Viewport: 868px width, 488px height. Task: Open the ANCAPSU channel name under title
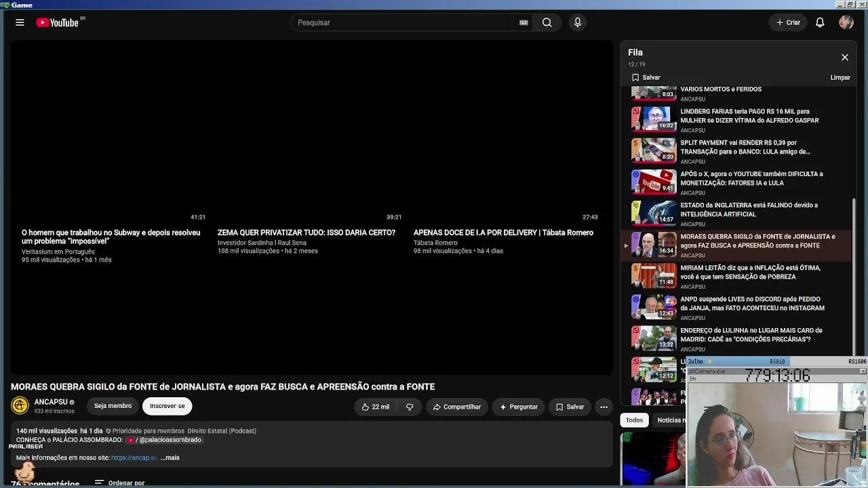pyautogui.click(x=51, y=402)
